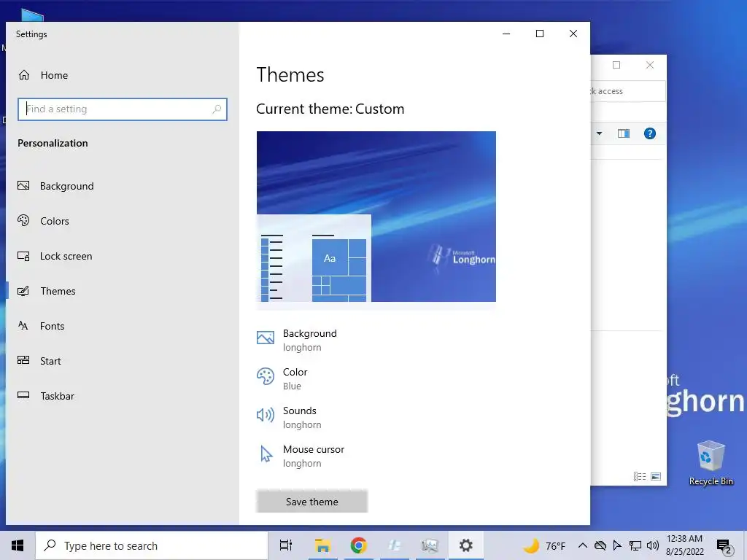
Task: Click the network icon in system tray
Action: [635, 545]
